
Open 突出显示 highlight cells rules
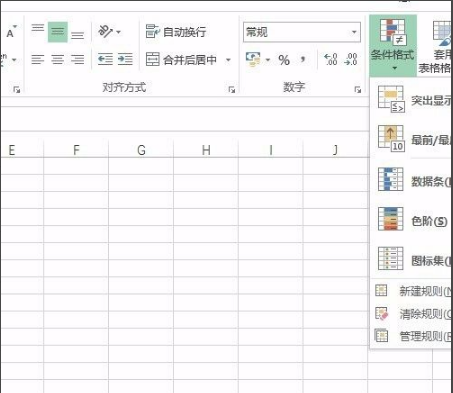pos(411,99)
